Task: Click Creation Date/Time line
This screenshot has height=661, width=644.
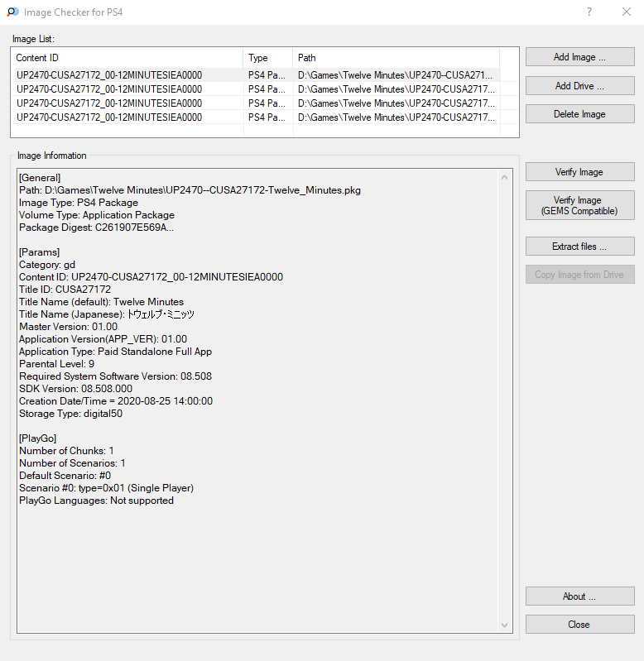Action: point(116,401)
